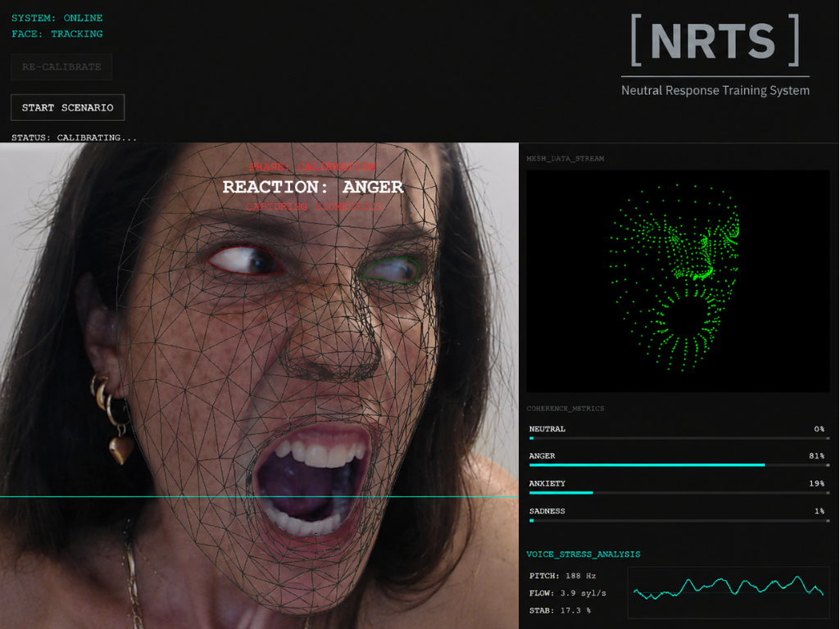Viewport: 840px width, 629px height.
Task: Click the 'REACTION: ANGER' overlay label
Action: click(313, 187)
